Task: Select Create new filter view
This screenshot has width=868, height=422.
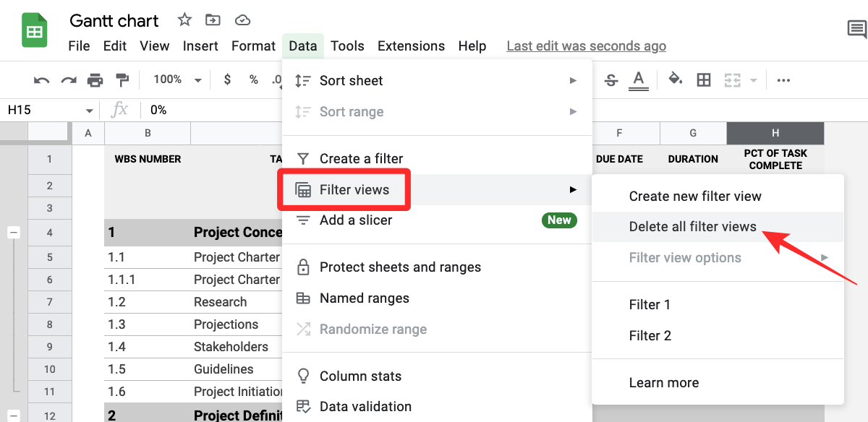Action: [x=718, y=196]
